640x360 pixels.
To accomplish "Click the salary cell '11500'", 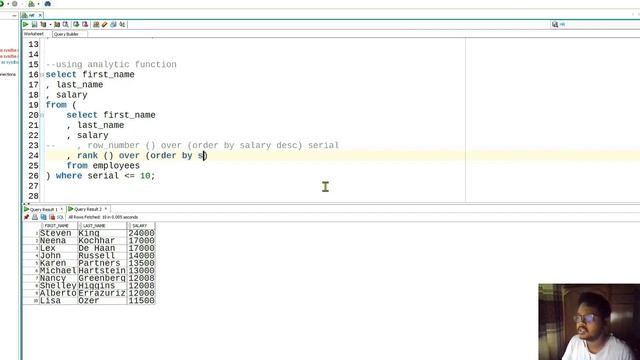I will (x=141, y=300).
